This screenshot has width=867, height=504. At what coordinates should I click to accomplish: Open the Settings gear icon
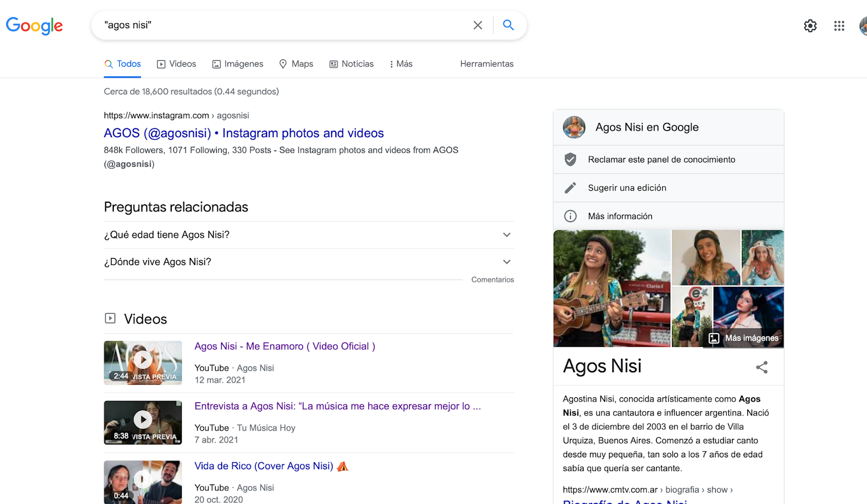coord(810,25)
